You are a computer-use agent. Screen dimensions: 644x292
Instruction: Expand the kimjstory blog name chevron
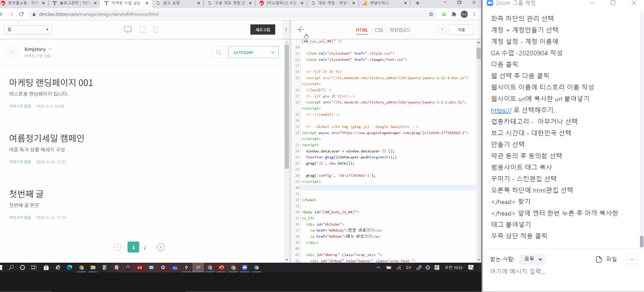coord(50,49)
